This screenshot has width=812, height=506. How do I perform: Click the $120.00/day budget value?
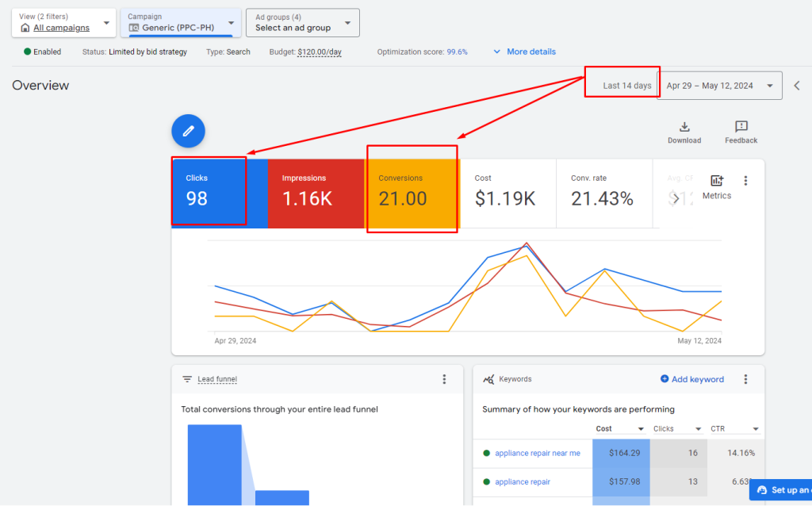coord(320,52)
